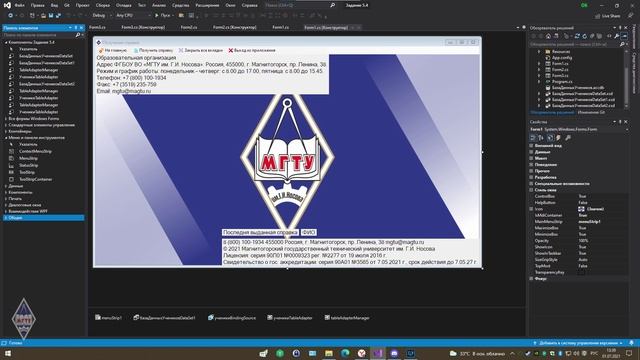Click Property Pages wrench icon in Properties panel
This screenshot has width=640, height=360.
click(x=568, y=138)
